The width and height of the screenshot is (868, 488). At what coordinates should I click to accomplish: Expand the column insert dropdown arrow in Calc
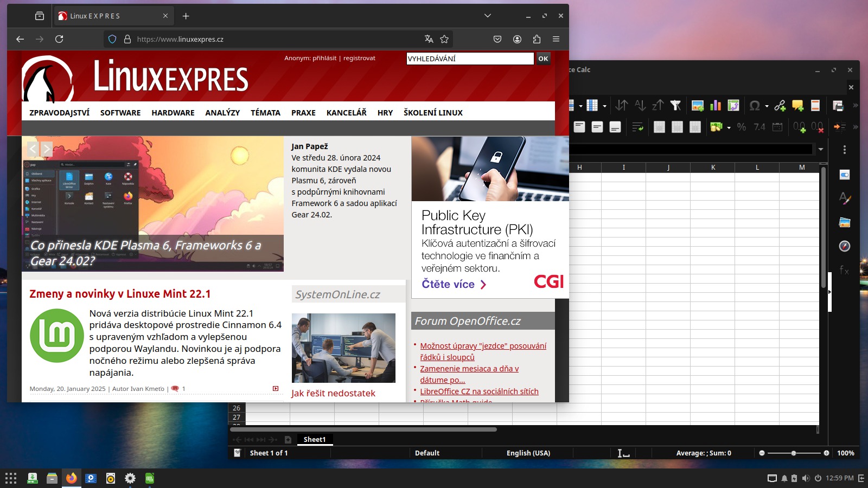tap(604, 106)
